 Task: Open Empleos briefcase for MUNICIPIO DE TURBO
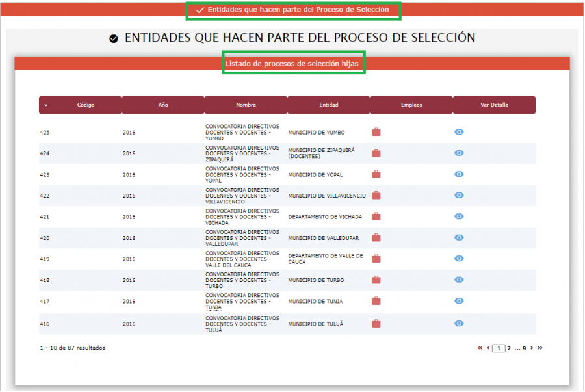(x=376, y=280)
